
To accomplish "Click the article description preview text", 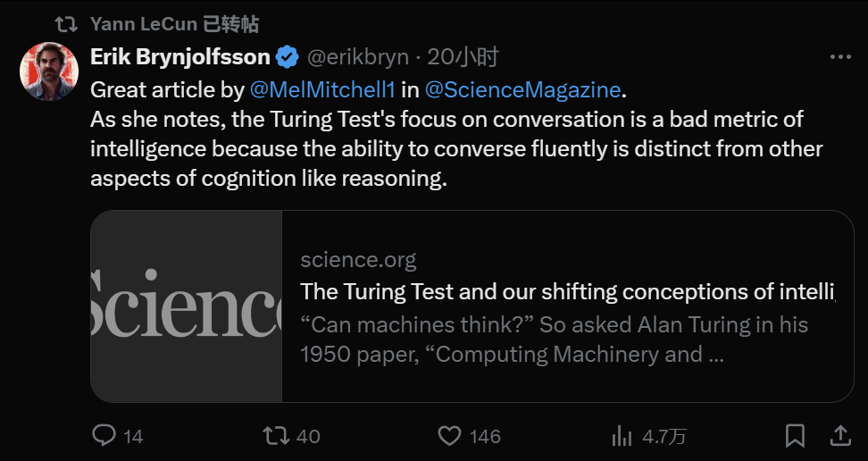I will (x=555, y=339).
